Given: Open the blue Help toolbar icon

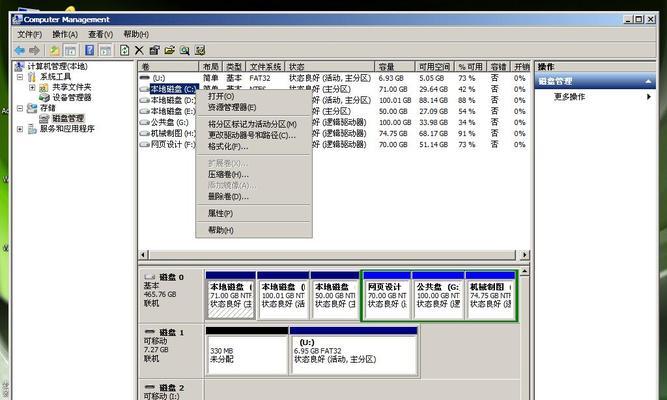Looking at the screenshot, I should pyautogui.click(x=90, y=50).
